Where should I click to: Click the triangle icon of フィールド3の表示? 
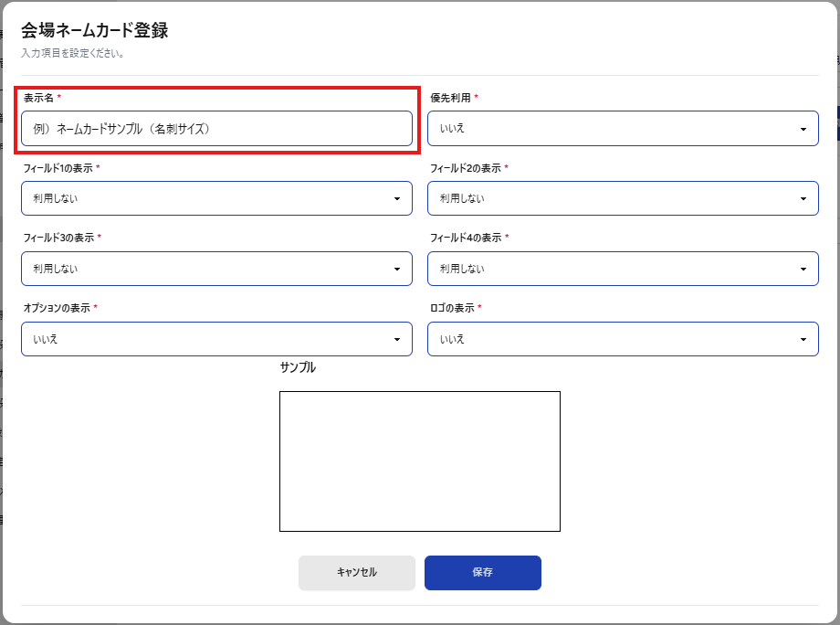pyautogui.click(x=396, y=269)
